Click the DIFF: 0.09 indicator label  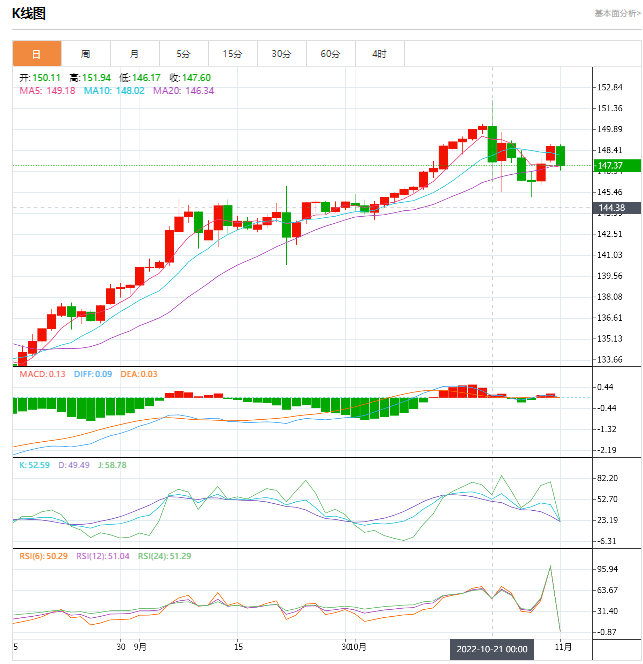(93, 374)
